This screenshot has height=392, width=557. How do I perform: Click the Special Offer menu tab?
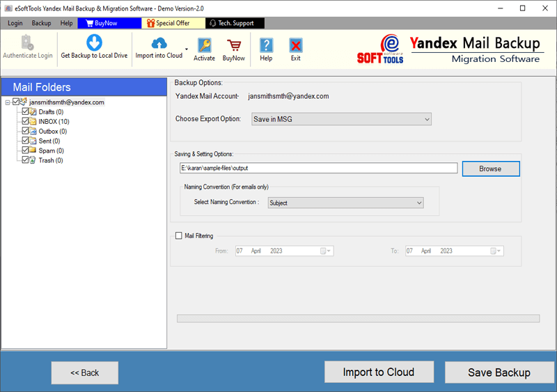pos(173,23)
